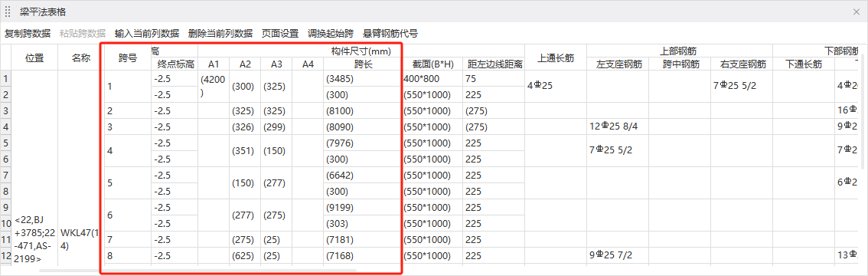Image resolution: width=868 pixels, height=276 pixels.
Task: Select the 截面(B*H) column header
Action: 433,64
